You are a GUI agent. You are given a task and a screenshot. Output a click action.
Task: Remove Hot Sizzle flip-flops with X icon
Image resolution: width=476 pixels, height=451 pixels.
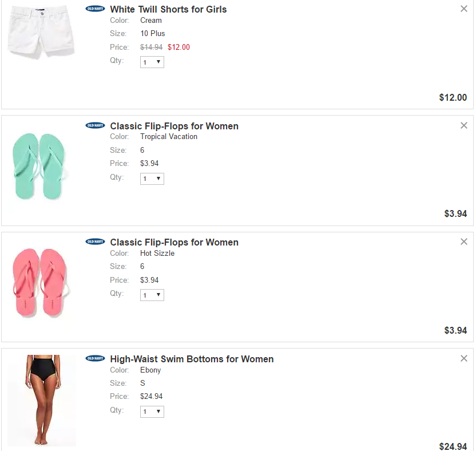tap(464, 242)
